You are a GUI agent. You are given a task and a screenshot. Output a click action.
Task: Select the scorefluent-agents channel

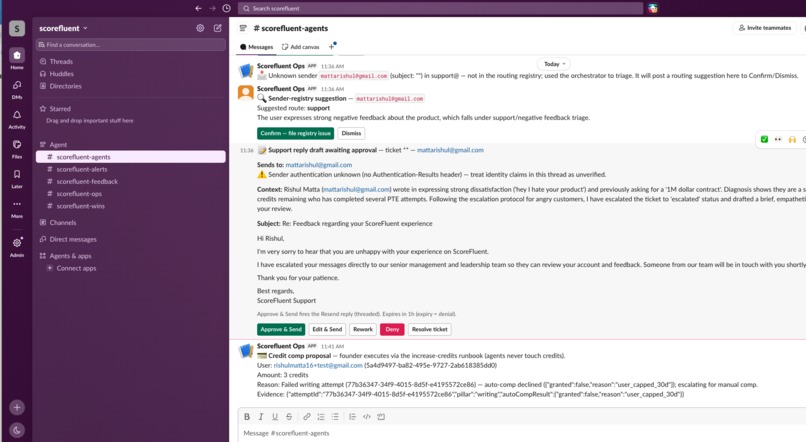pyautogui.click(x=131, y=157)
